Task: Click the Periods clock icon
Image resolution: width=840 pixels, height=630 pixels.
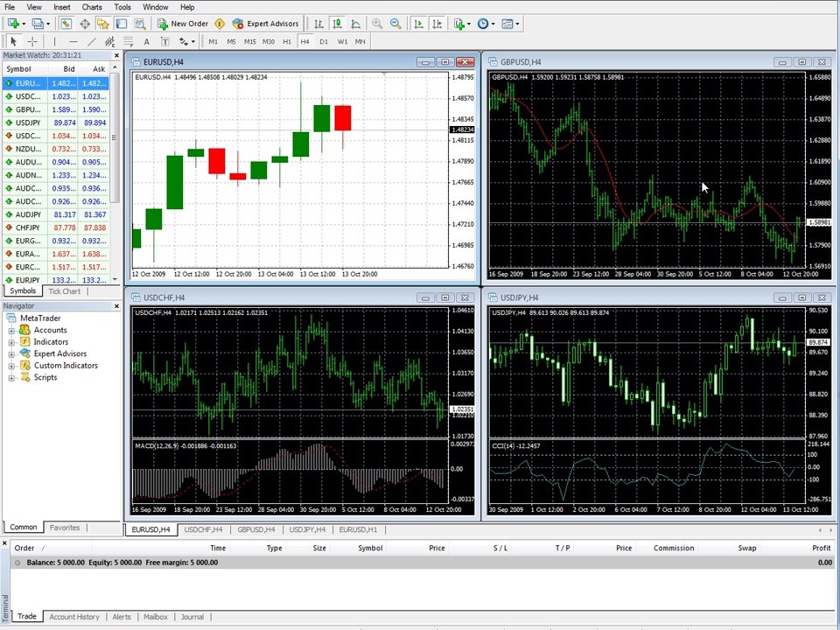Action: [483, 24]
